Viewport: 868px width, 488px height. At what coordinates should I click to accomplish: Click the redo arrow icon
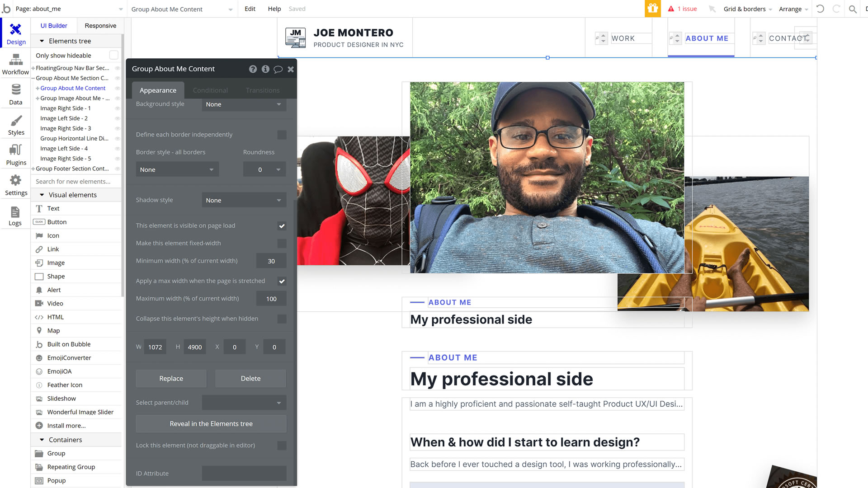coord(836,9)
